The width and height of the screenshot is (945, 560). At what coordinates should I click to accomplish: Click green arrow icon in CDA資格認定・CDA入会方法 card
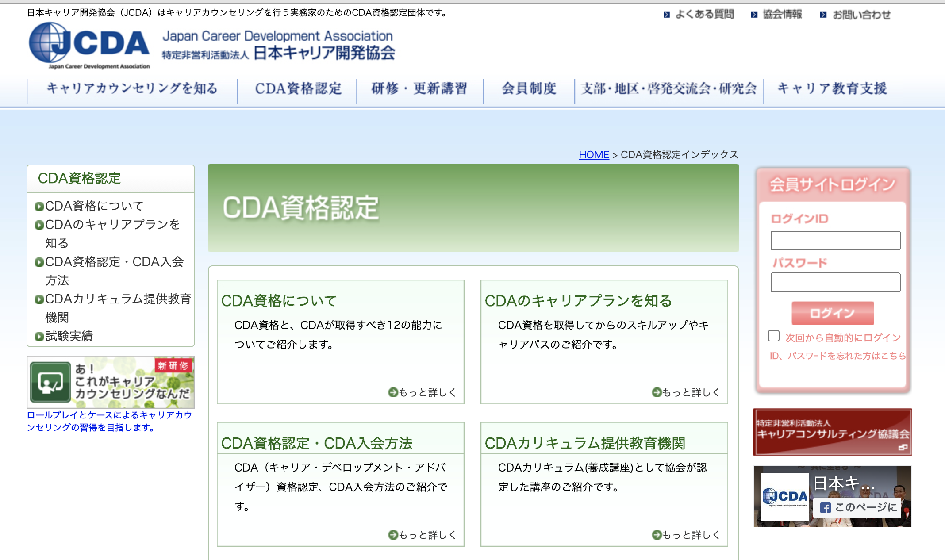tap(393, 535)
